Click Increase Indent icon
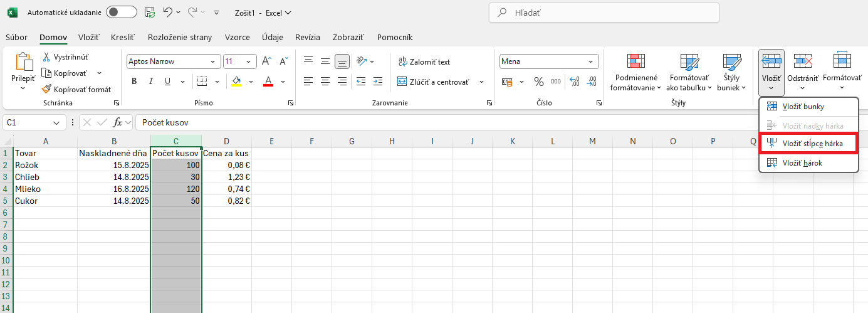This screenshot has width=868, height=313. tap(377, 82)
